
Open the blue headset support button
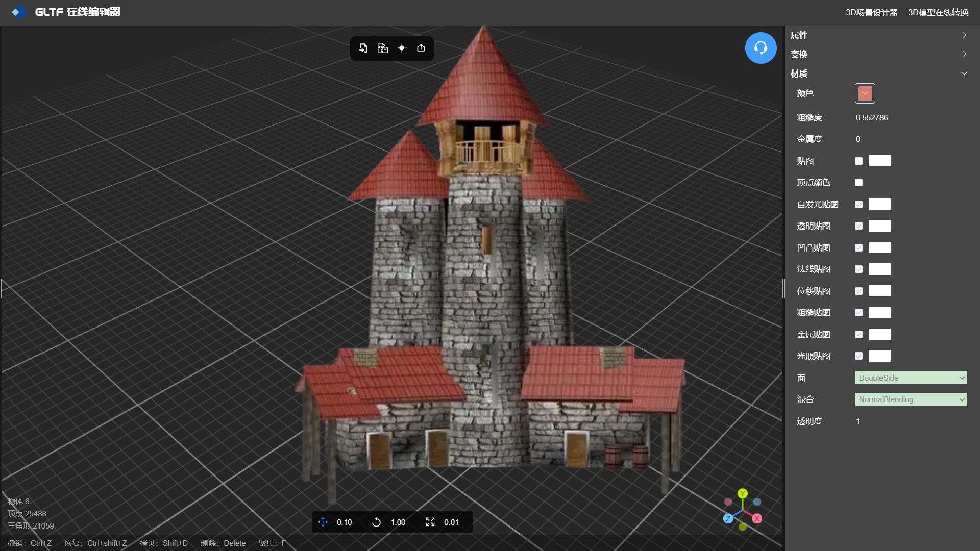761,48
